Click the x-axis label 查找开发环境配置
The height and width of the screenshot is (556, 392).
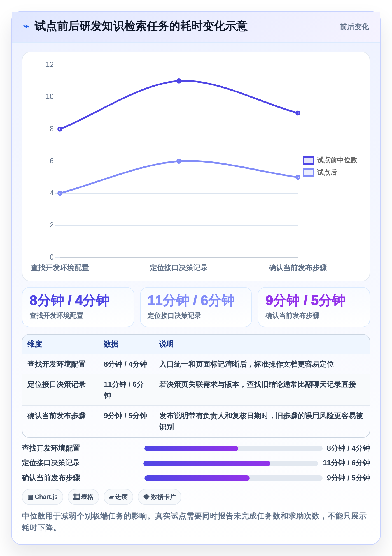pyautogui.click(x=60, y=268)
